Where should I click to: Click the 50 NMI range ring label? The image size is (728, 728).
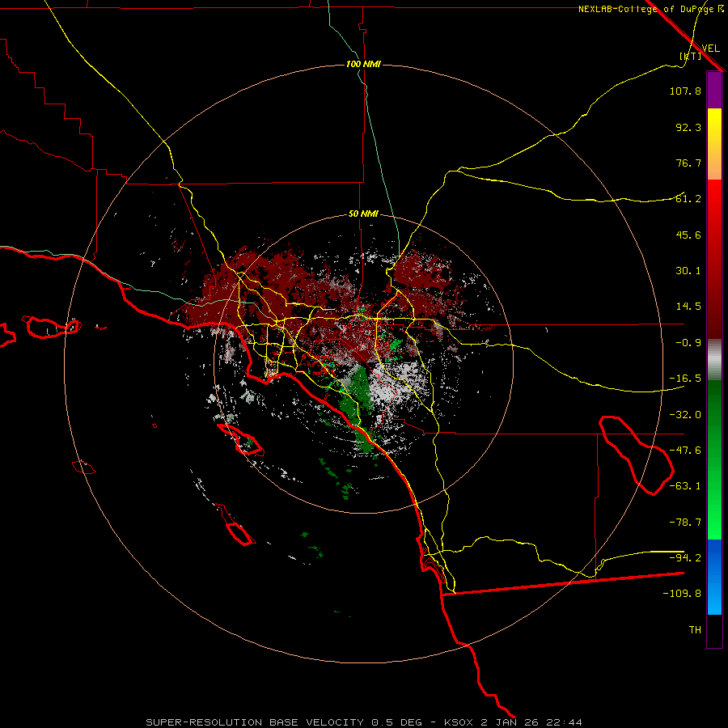pos(363,214)
